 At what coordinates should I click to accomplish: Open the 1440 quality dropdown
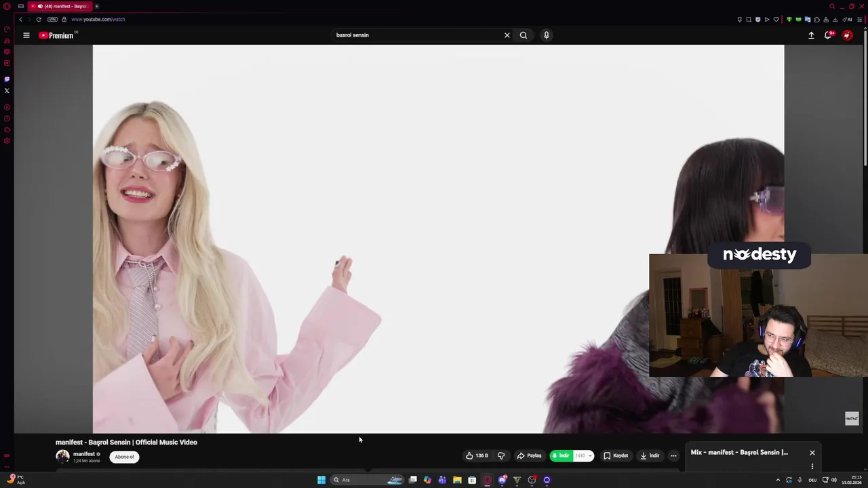tap(583, 455)
